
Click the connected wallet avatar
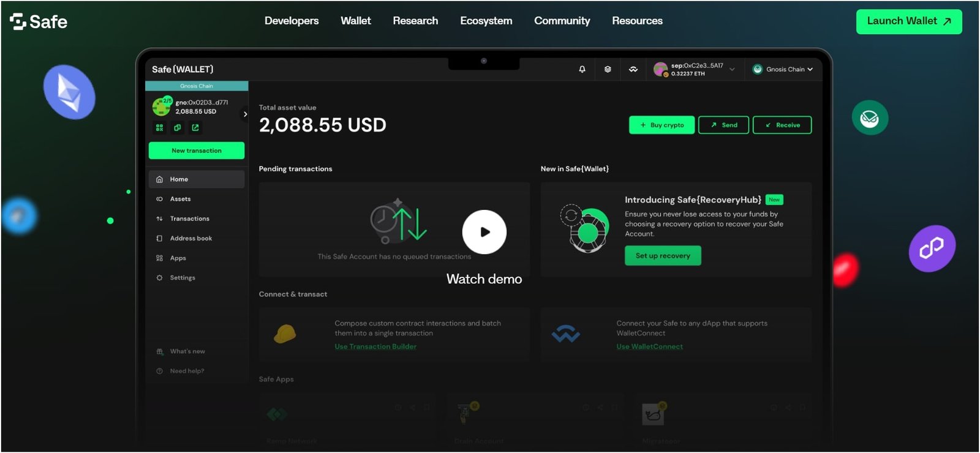pyautogui.click(x=660, y=69)
